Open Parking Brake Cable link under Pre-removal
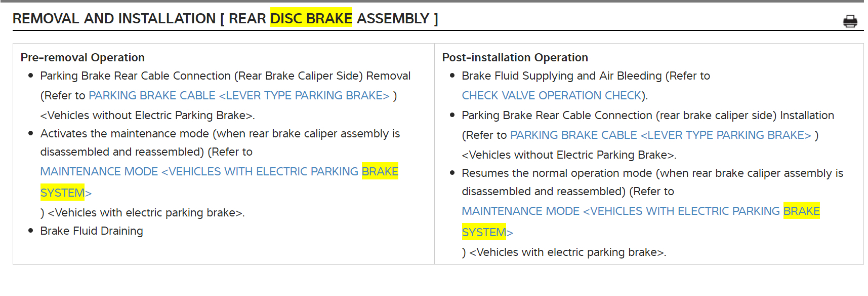The image size is (868, 296). tap(239, 96)
